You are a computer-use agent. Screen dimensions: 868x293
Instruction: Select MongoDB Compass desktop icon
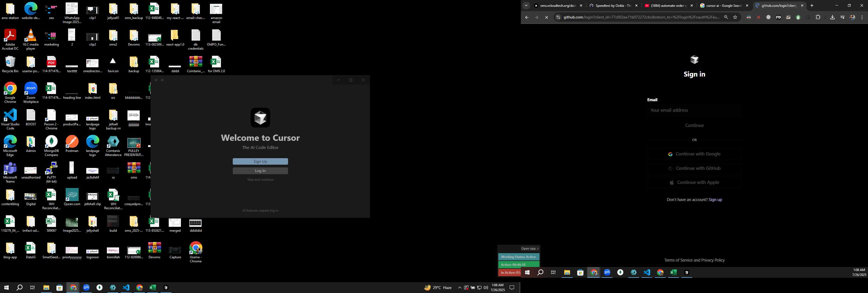(x=51, y=146)
